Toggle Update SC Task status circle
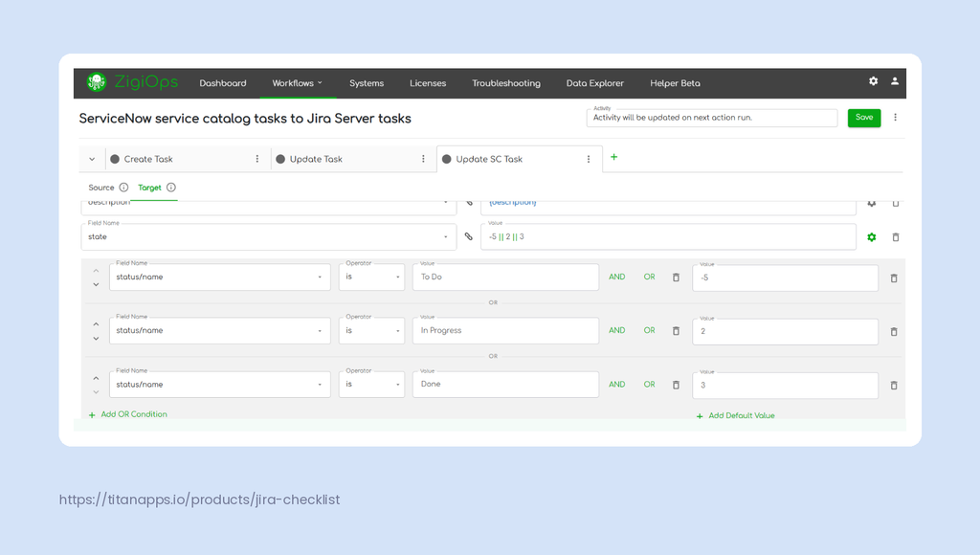980x555 pixels. [x=446, y=159]
